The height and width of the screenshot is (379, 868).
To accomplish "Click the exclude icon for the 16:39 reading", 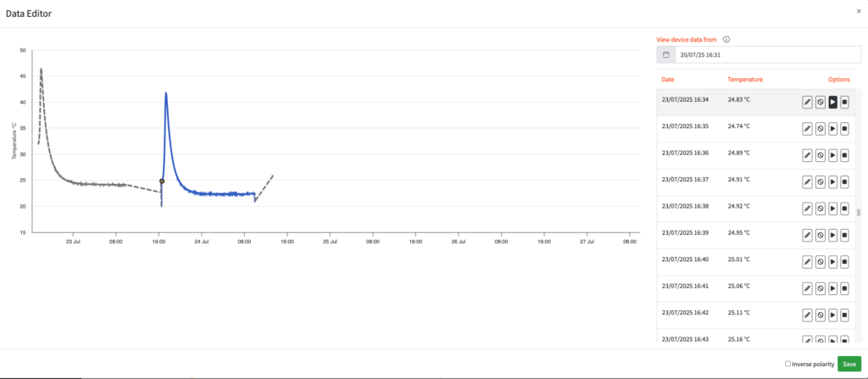I will [x=821, y=235].
